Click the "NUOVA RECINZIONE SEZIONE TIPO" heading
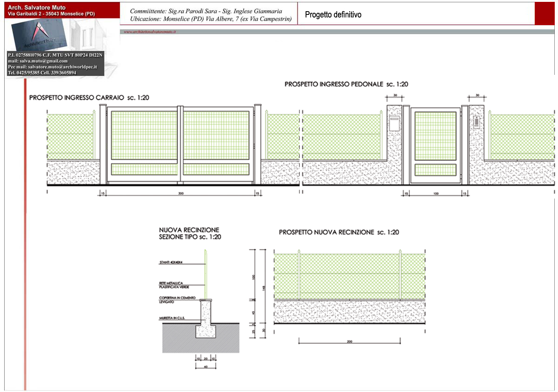The height and width of the screenshot is (392, 558). tap(190, 233)
